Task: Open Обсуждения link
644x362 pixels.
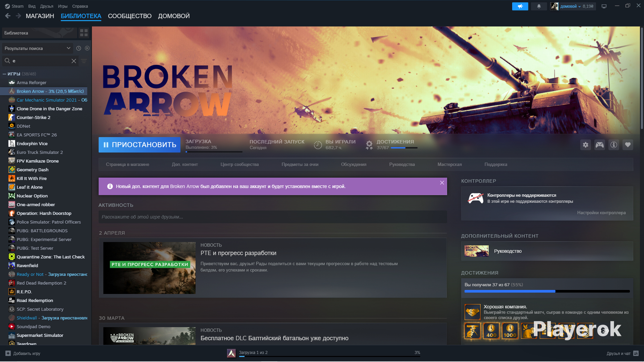Action: tap(354, 164)
